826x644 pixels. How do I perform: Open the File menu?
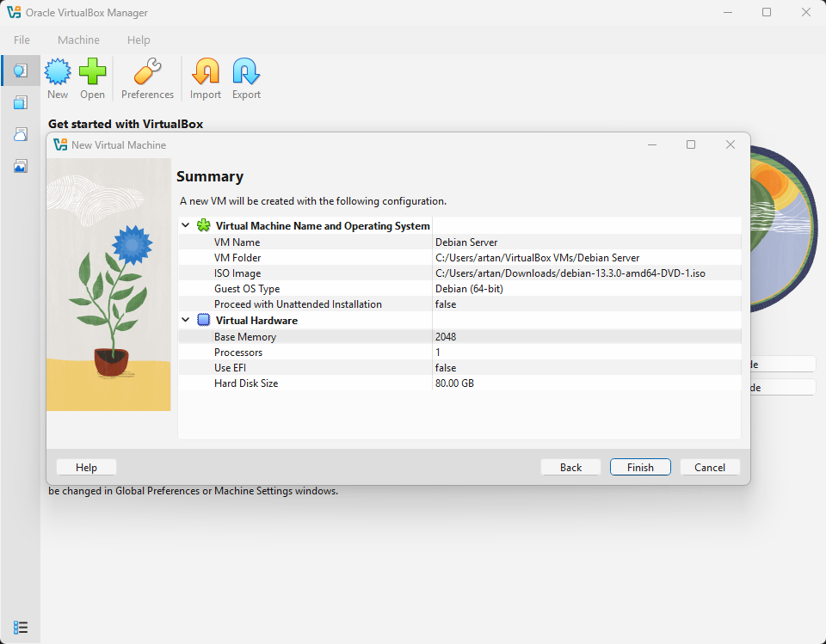(x=22, y=40)
